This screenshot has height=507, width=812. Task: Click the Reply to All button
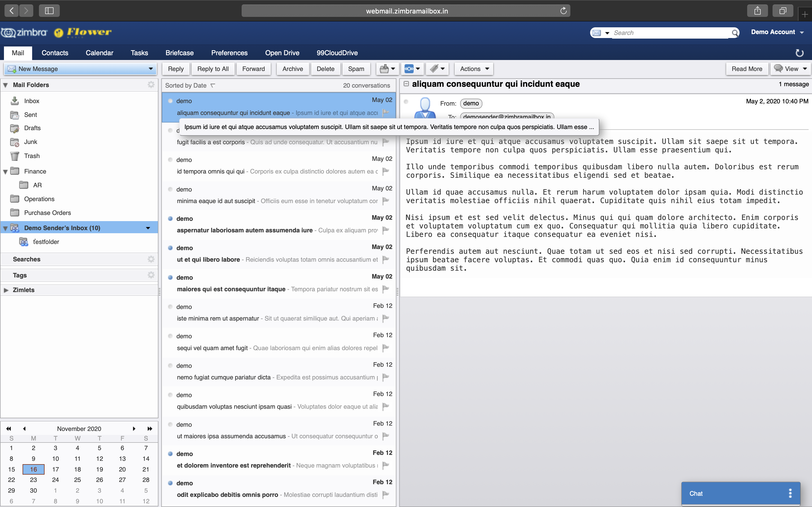(x=213, y=69)
